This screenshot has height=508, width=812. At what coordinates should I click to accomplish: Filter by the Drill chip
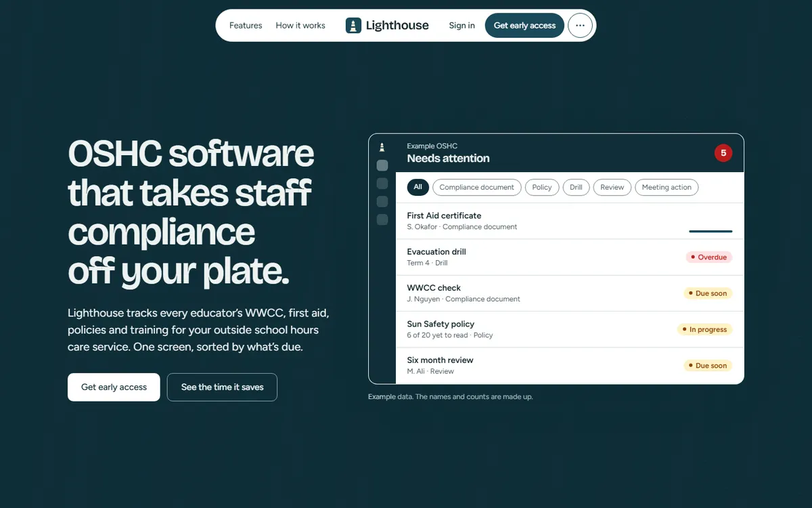(576, 188)
